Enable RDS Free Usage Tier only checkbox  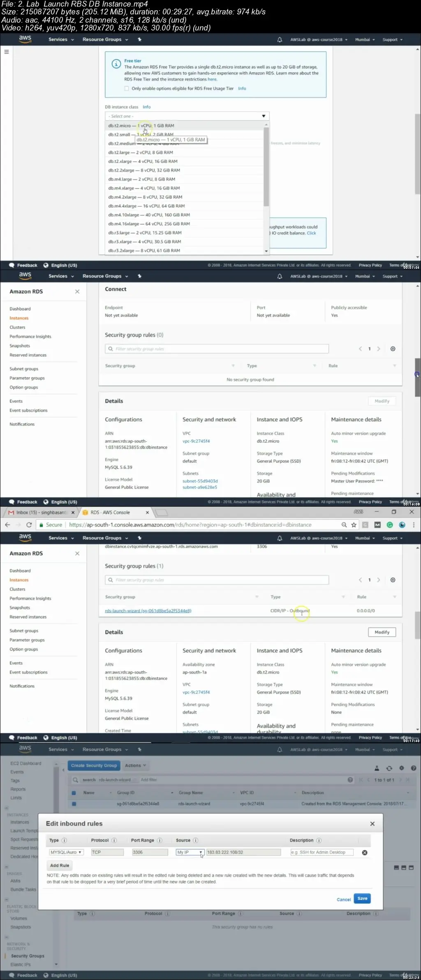point(127,88)
